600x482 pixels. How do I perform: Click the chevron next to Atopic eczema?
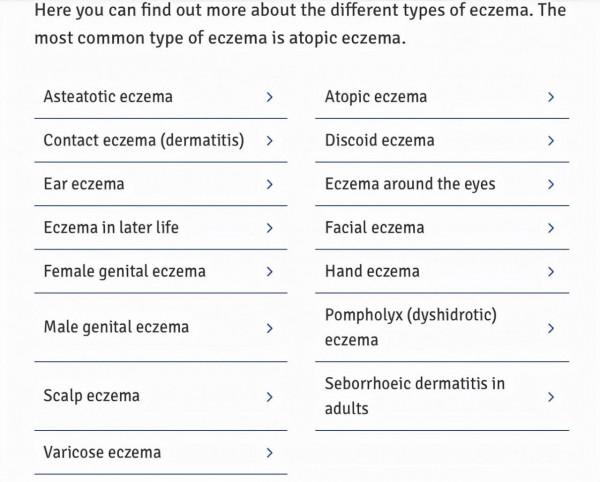pyautogui.click(x=551, y=98)
